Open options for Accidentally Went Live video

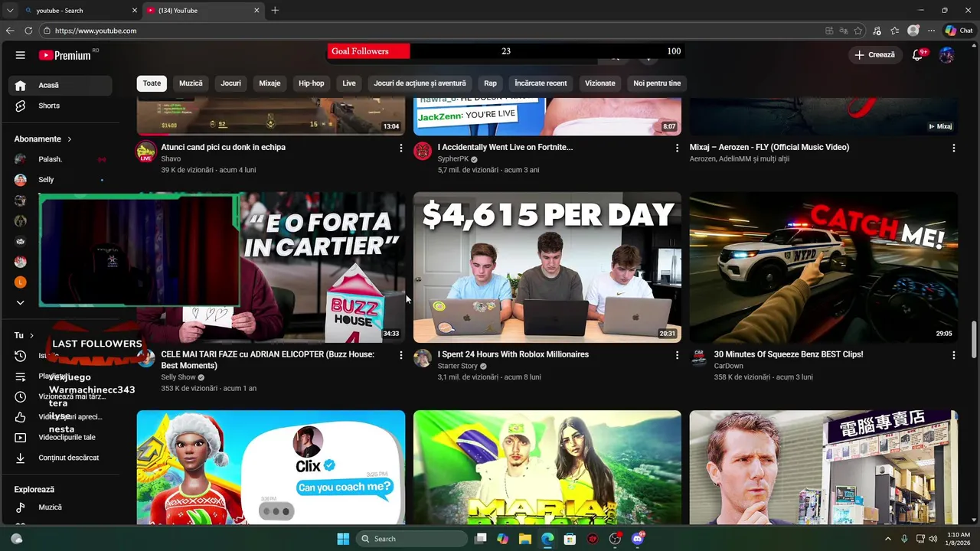click(677, 148)
